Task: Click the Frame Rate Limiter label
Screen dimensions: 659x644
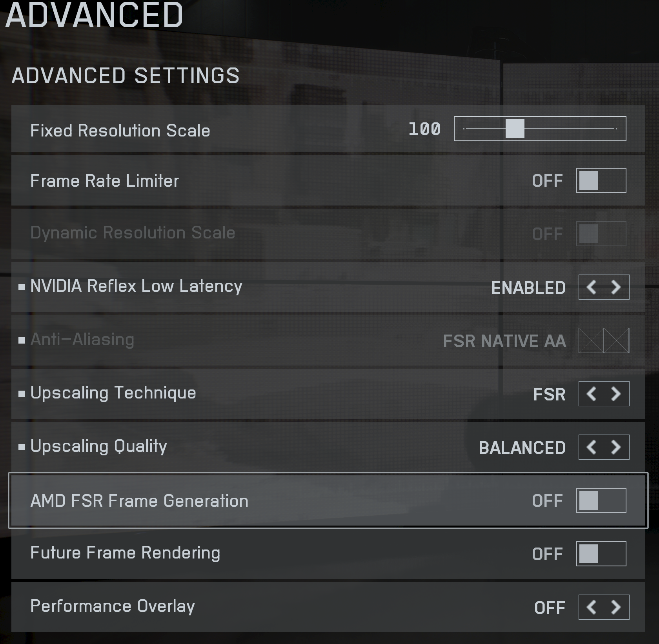Action: pos(104,181)
